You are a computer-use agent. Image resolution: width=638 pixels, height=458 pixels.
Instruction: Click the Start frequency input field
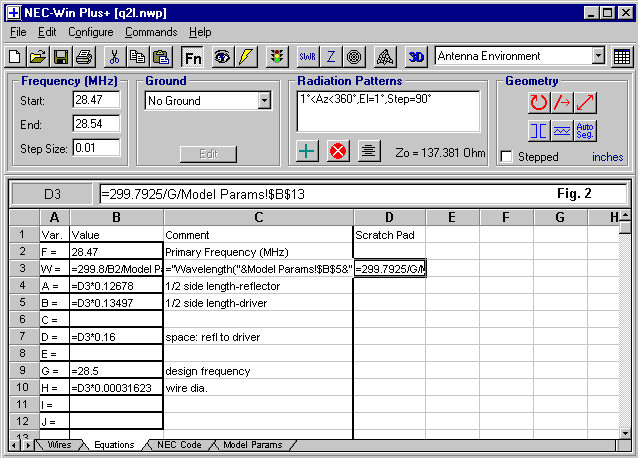pos(96,100)
